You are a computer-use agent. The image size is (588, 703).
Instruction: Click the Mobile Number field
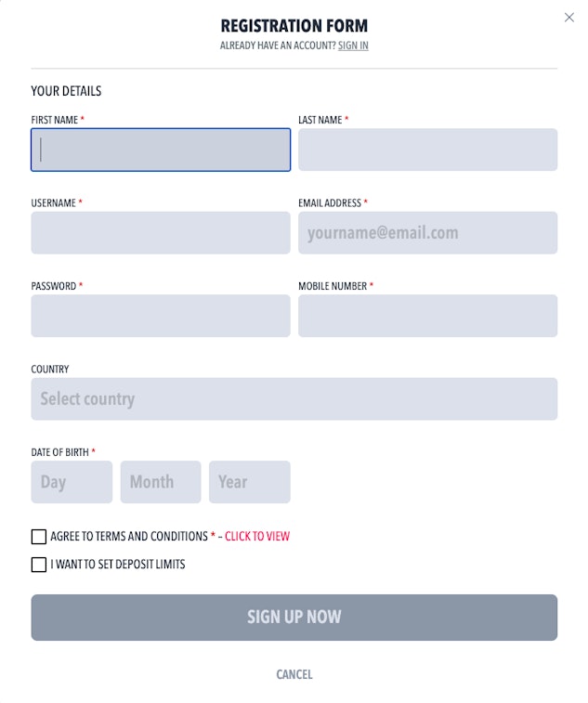click(x=427, y=316)
